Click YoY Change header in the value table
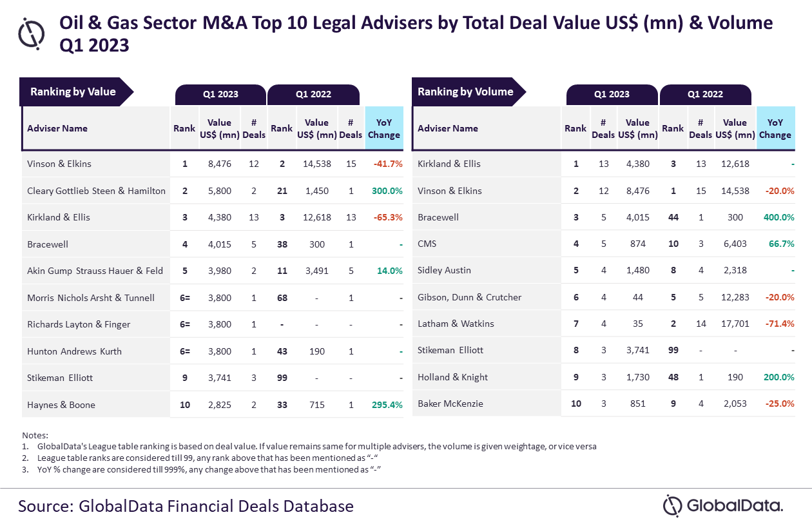 (x=384, y=128)
